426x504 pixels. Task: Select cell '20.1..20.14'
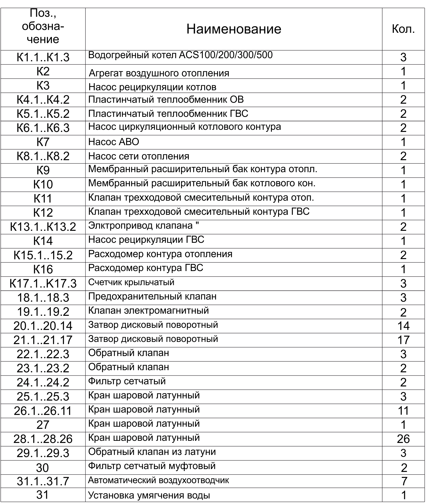(43, 326)
